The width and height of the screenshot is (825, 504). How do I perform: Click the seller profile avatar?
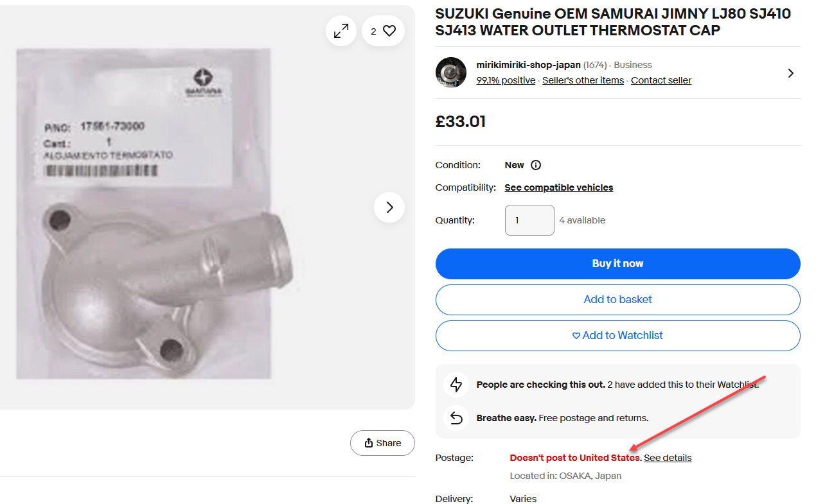tap(451, 73)
